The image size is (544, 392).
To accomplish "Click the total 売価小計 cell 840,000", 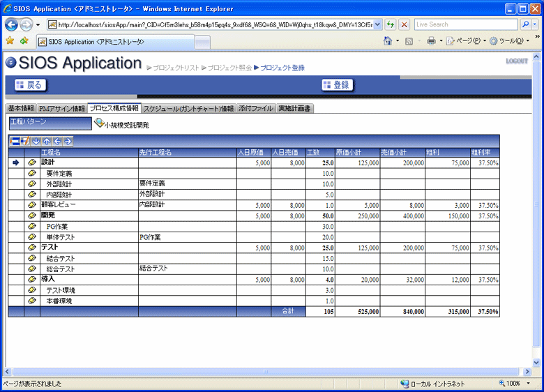I will tap(402, 312).
